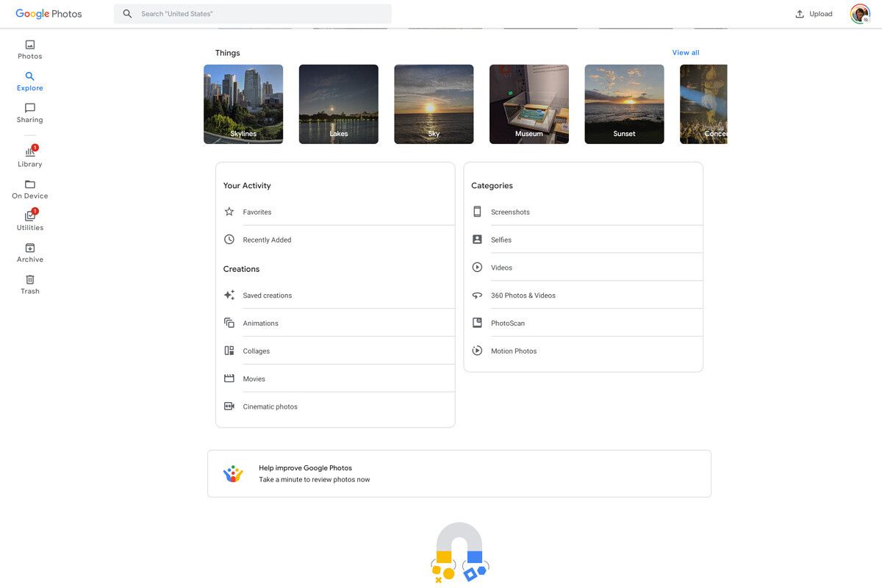The height and width of the screenshot is (588, 882).
Task: Open the Screenshots category
Action: click(x=509, y=212)
